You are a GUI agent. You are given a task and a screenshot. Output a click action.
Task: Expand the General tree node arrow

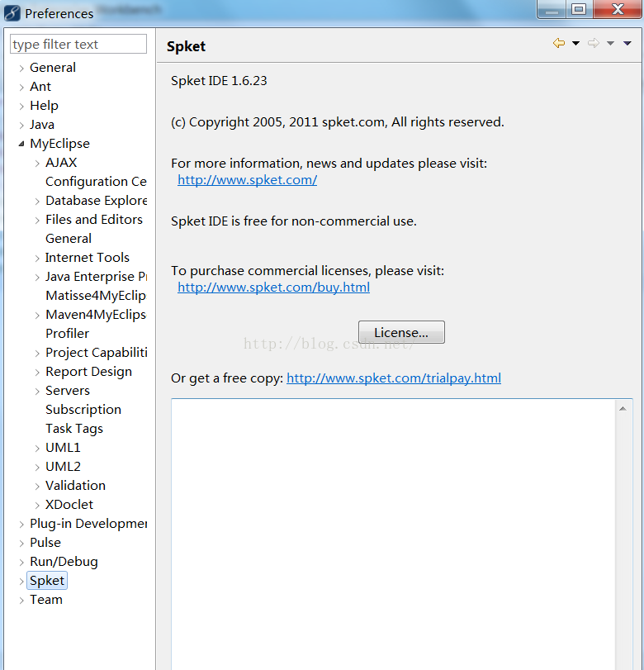[x=21, y=69]
